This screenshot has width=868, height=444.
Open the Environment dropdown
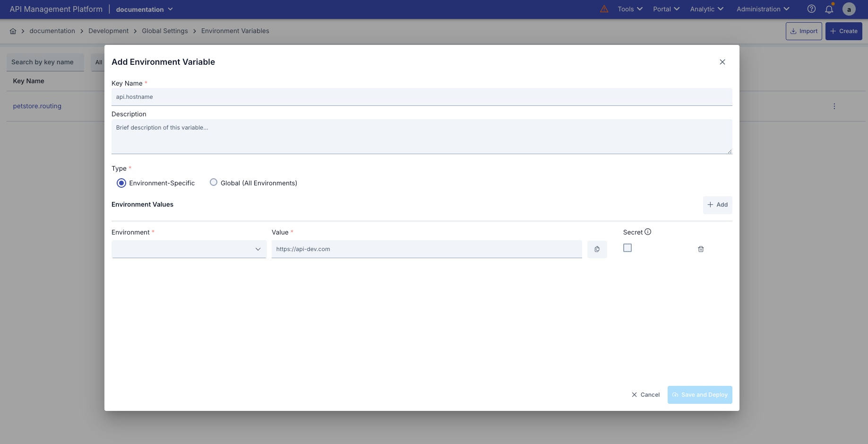(x=189, y=249)
